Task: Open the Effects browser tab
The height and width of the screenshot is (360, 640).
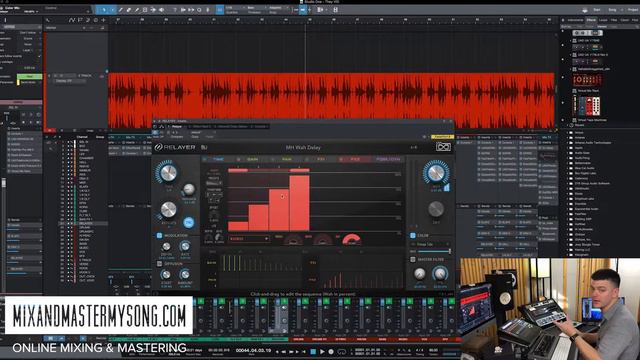Action: pyautogui.click(x=591, y=20)
